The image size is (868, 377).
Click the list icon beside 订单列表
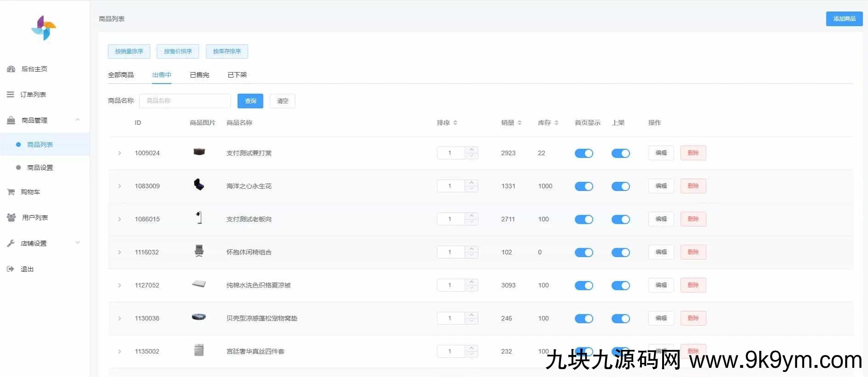click(11, 95)
